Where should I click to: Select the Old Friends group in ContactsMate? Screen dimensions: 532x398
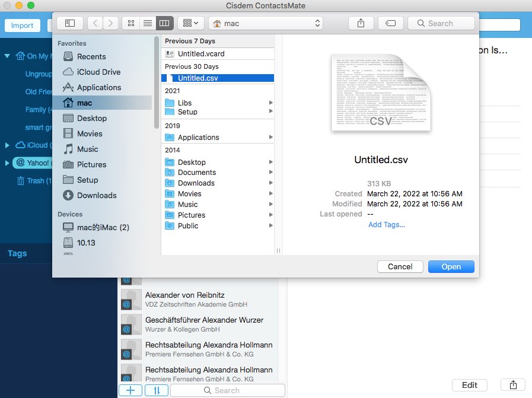coord(39,91)
